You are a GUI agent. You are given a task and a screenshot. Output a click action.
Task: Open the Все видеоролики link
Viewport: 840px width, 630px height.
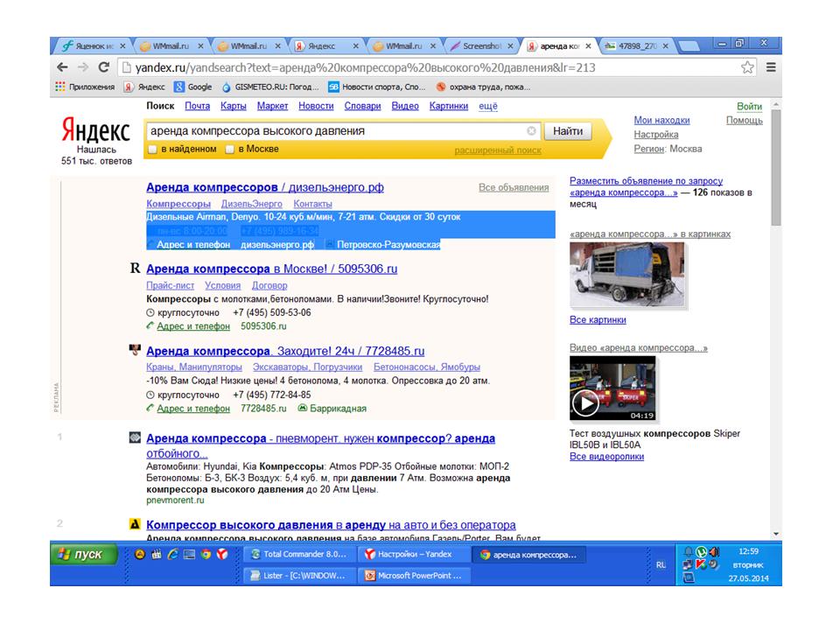(606, 457)
